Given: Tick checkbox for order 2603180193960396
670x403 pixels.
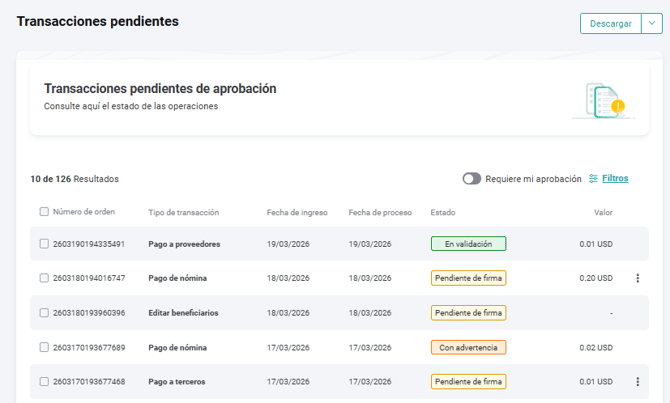Looking at the screenshot, I should (44, 313).
